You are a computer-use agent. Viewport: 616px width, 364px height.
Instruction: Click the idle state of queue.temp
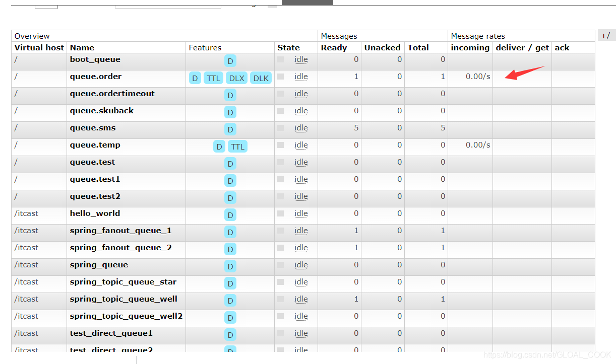tap(301, 145)
